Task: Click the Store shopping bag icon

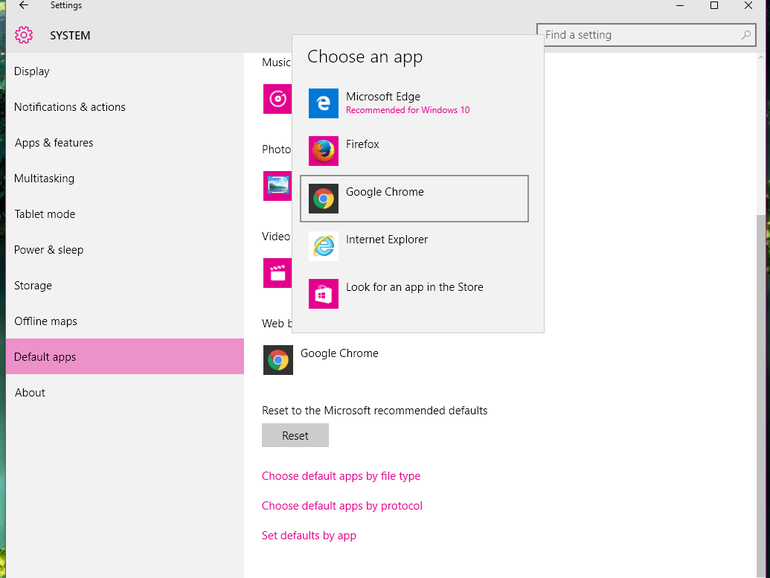Action: tap(323, 294)
